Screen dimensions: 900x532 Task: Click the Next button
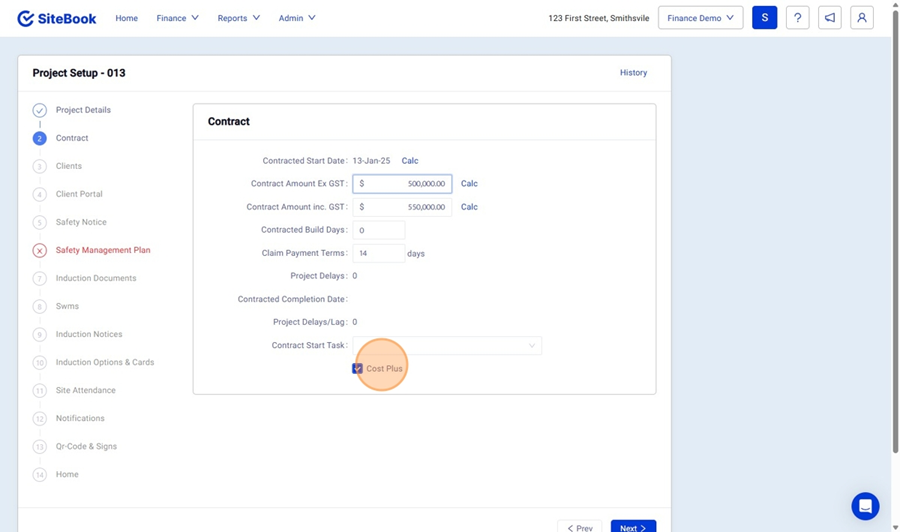[633, 527]
